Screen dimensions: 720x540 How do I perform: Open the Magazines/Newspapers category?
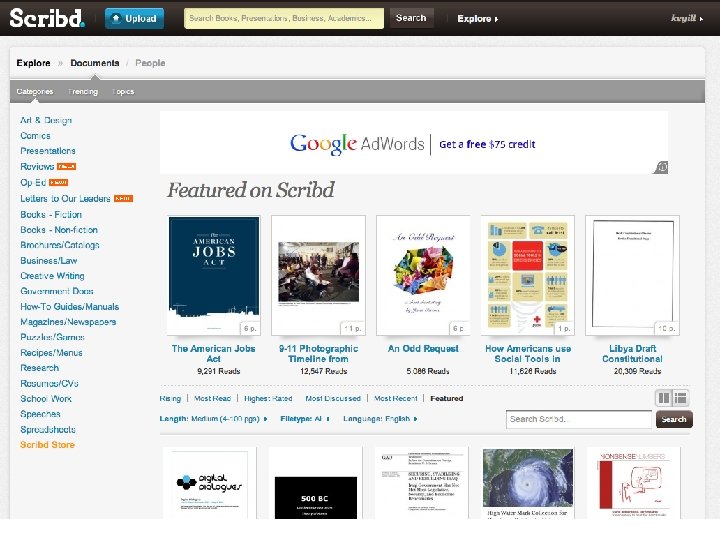click(68, 321)
